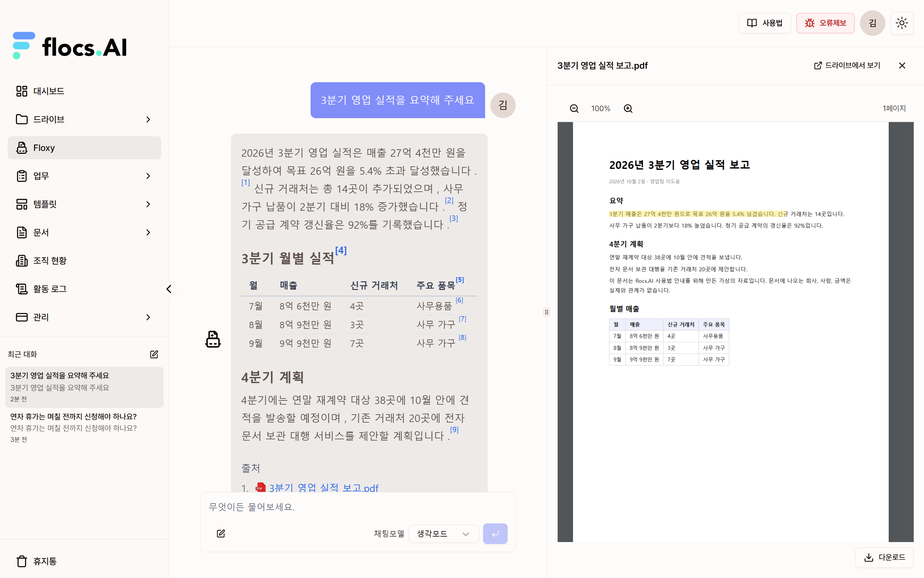Click the 관리 card icon
This screenshot has width=924, height=578.
click(x=22, y=317)
